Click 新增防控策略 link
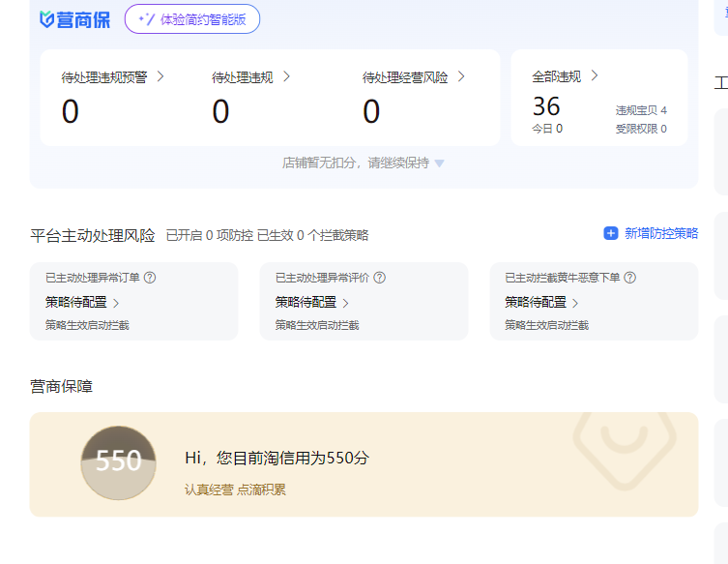This screenshot has width=728, height=564. click(660, 233)
